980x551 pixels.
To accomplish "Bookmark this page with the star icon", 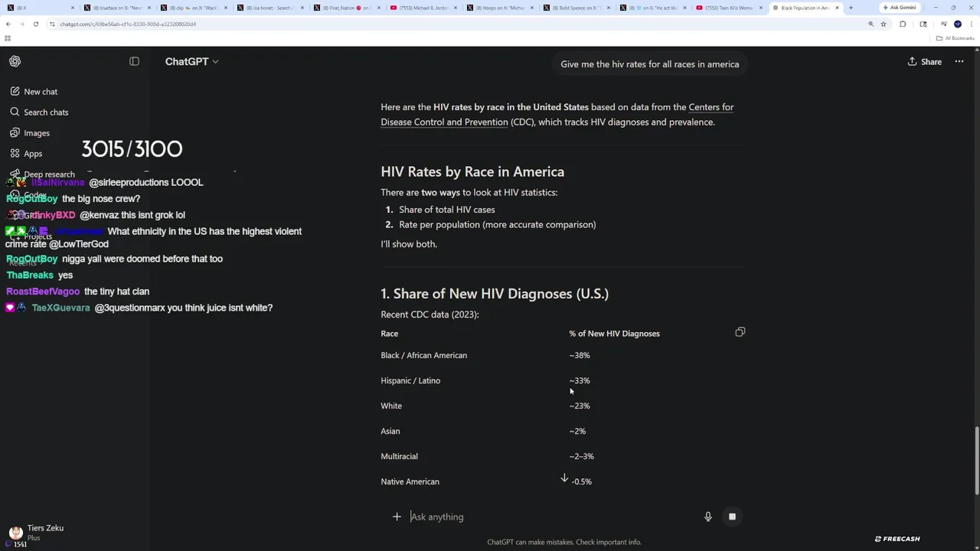I will point(883,24).
